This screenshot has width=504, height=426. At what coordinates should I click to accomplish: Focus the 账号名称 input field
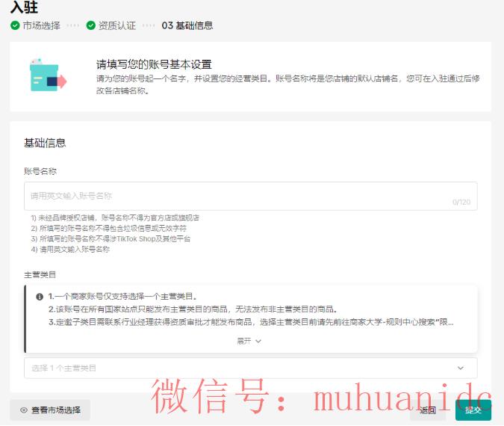pos(250,196)
